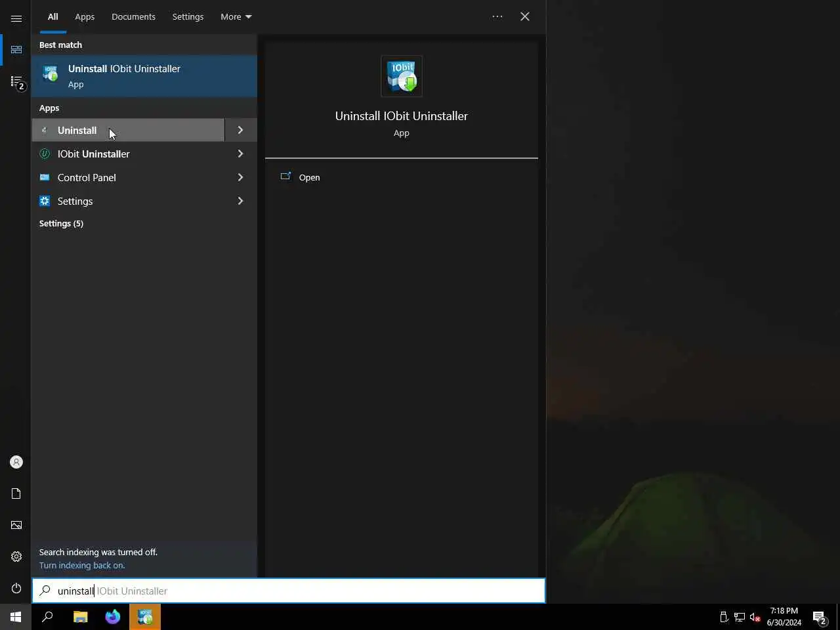Click the taskbar search magnifier icon
The image size is (840, 630).
pos(47,617)
